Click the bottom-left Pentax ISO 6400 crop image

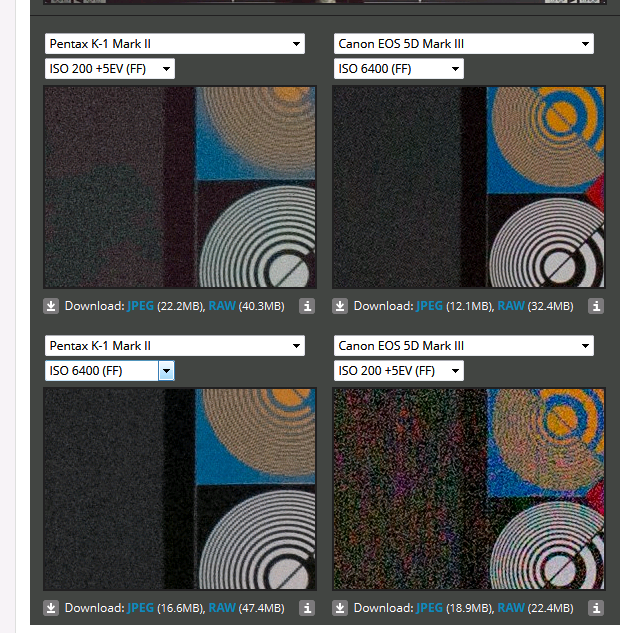[180, 489]
